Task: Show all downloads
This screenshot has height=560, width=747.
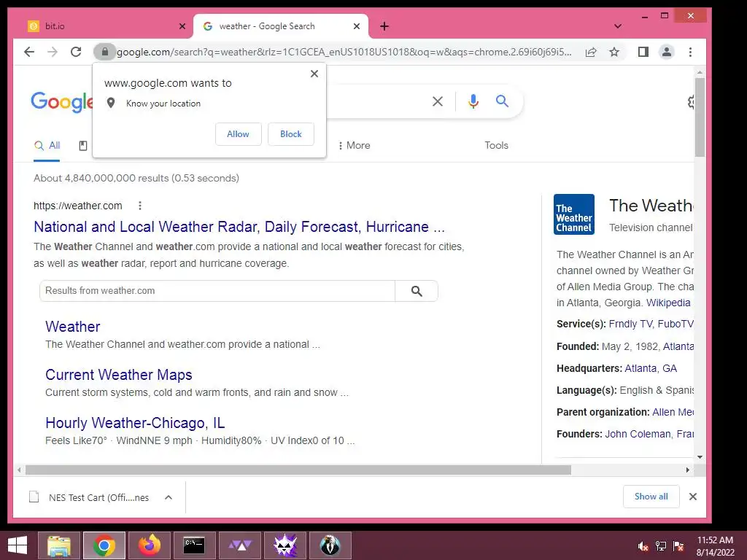Action: point(651,497)
